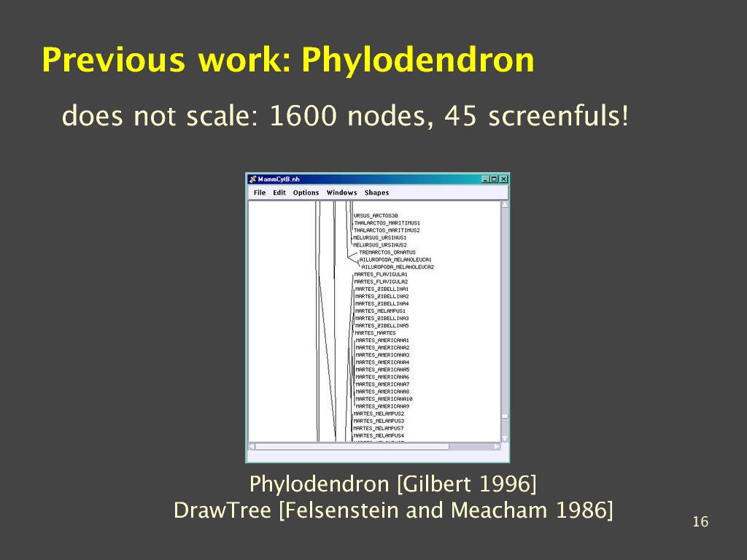The width and height of the screenshot is (747, 560).
Task: Open the Edit menu
Action: (x=279, y=193)
